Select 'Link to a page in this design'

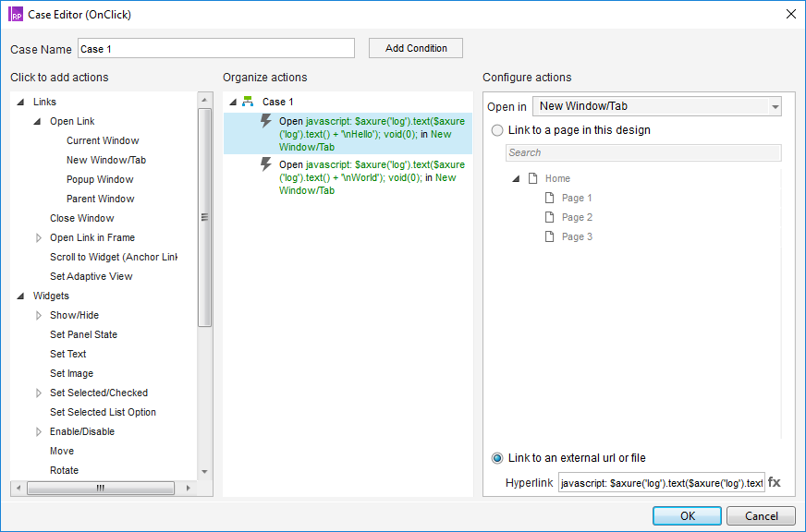click(x=498, y=130)
